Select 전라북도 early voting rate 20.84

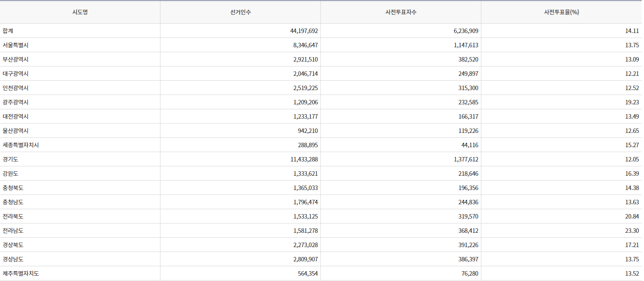point(632,216)
